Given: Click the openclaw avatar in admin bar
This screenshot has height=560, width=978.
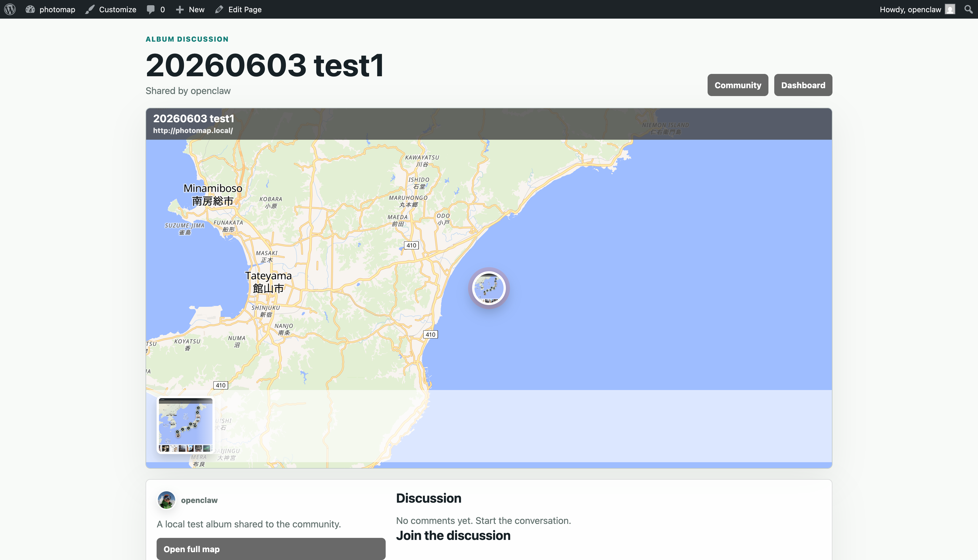Looking at the screenshot, I should tap(950, 9).
